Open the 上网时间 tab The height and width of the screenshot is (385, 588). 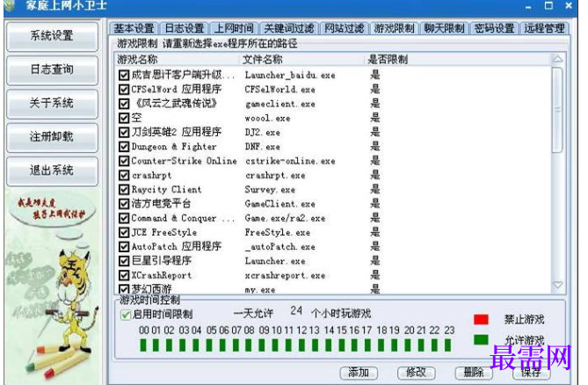coord(234,28)
